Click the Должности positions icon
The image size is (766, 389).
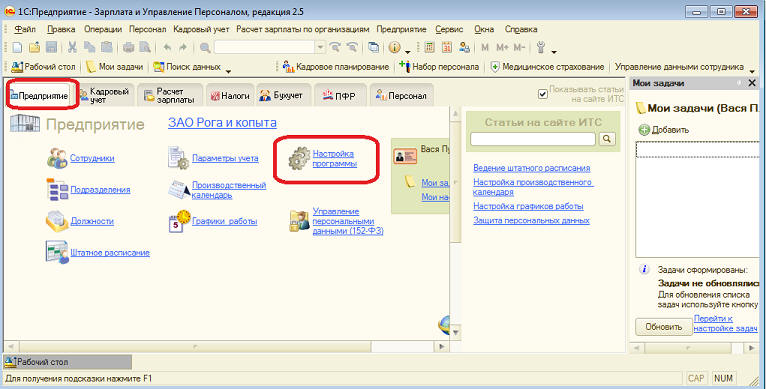point(57,221)
